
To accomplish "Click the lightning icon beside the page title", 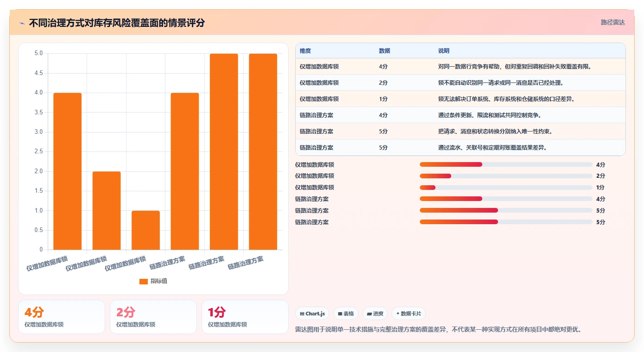I will tap(22, 23).
